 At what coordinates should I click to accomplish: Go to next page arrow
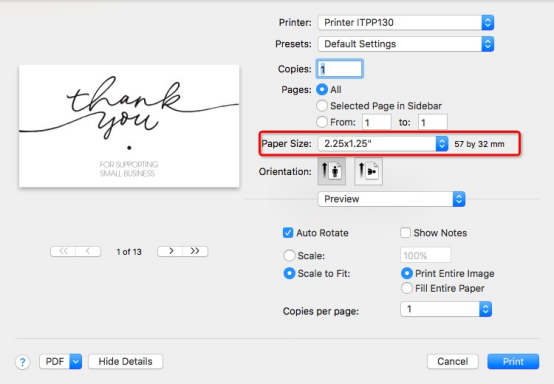tap(170, 251)
